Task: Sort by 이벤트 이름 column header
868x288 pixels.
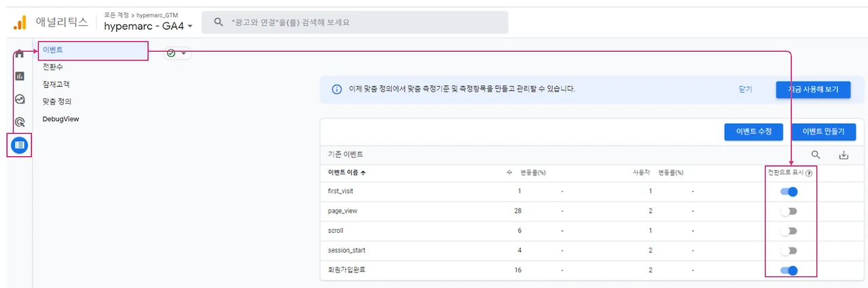Action: (x=347, y=173)
